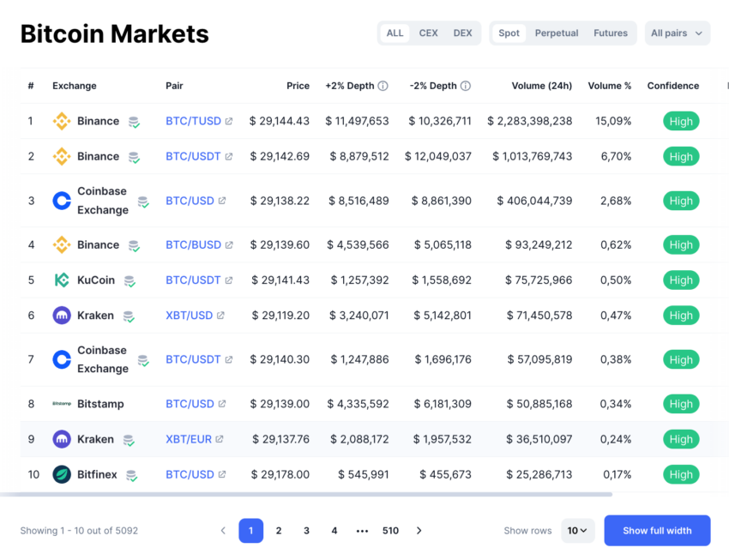The width and height of the screenshot is (729, 560).
Task: Click the price $ 29,178.00
Action: click(280, 474)
